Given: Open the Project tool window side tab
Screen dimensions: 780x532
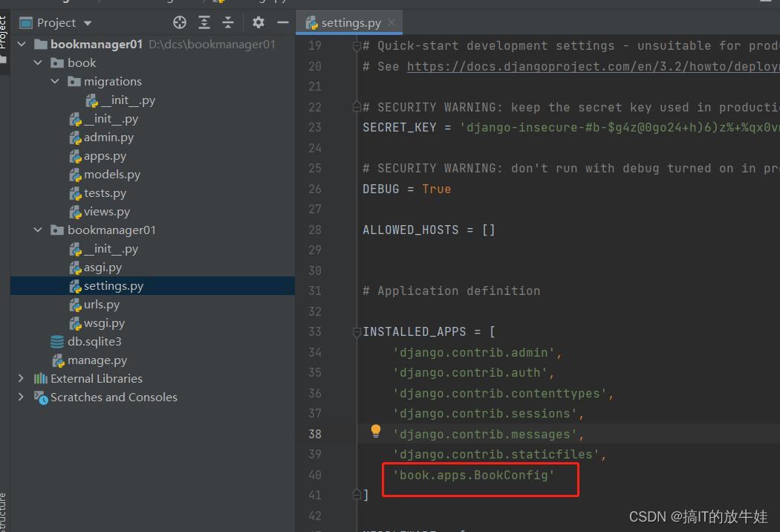Looking at the screenshot, I should coord(3,32).
